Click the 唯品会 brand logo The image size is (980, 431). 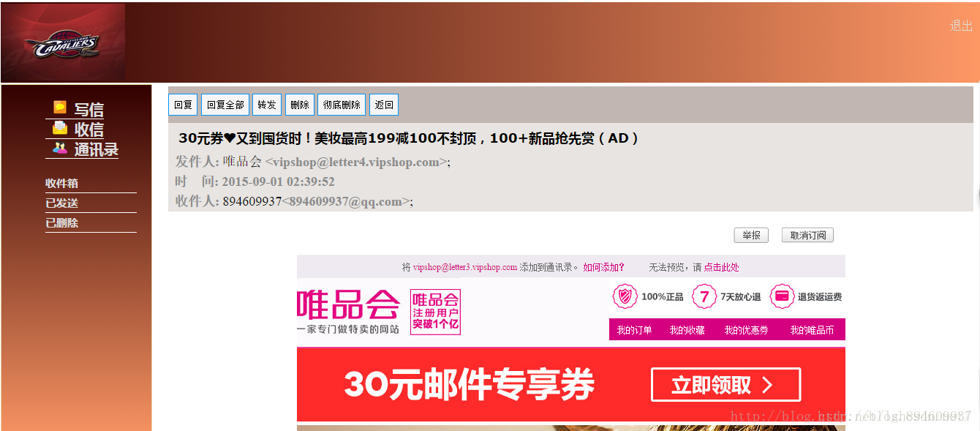click(348, 305)
